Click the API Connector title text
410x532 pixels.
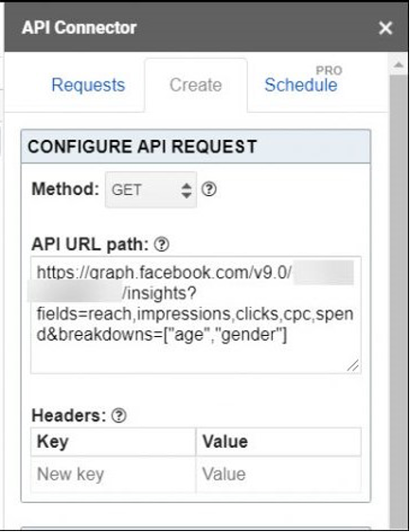tap(80, 27)
